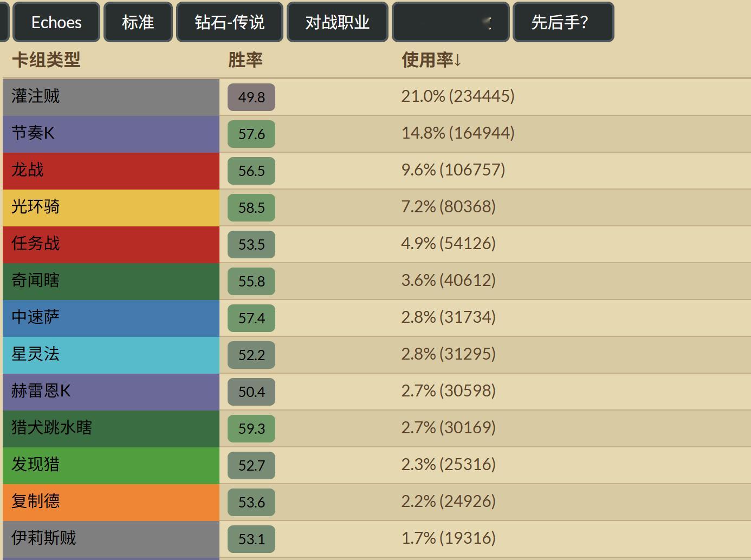Image resolution: width=751 pixels, height=560 pixels.
Task: Open the 钻石-传说 rank range selector
Action: click(x=229, y=22)
